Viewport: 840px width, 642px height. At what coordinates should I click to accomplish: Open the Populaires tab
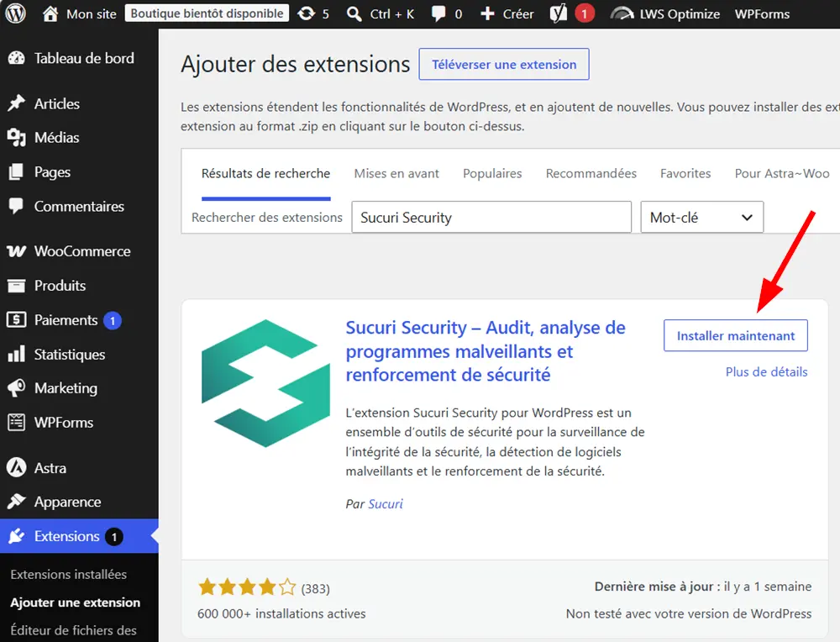(x=492, y=174)
